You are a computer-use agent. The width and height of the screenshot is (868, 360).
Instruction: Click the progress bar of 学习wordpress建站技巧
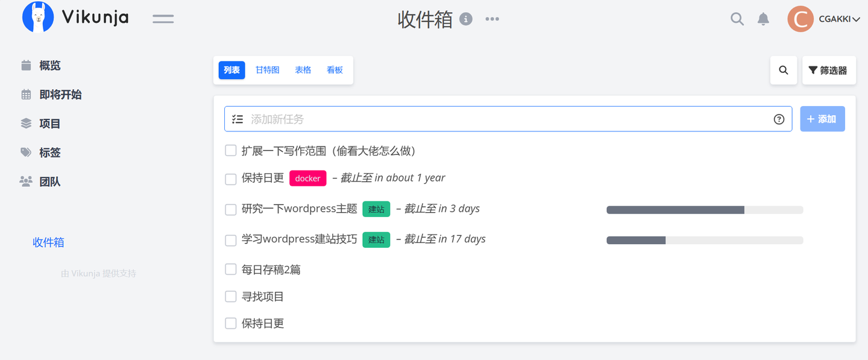pos(705,239)
